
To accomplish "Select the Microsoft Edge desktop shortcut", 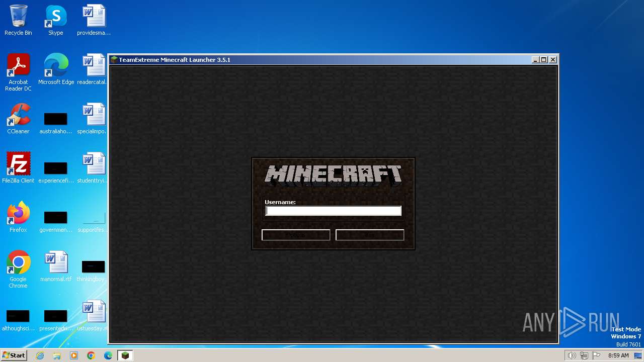I will [56, 69].
